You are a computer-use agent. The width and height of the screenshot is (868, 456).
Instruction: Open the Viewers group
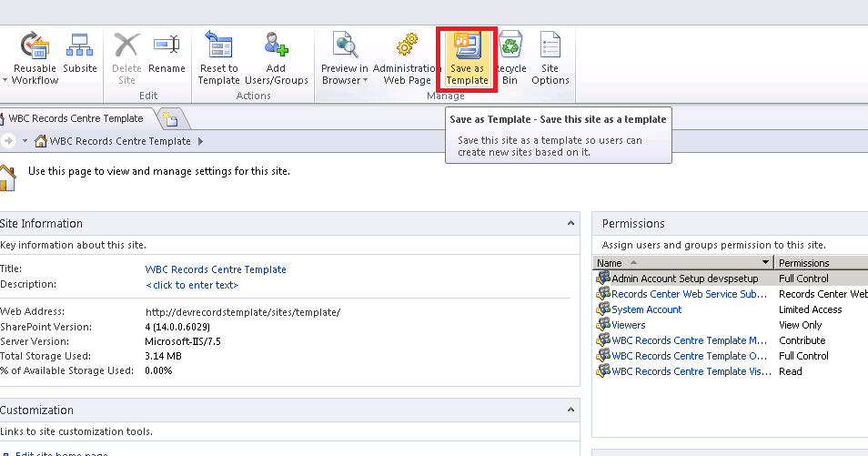pyautogui.click(x=629, y=325)
